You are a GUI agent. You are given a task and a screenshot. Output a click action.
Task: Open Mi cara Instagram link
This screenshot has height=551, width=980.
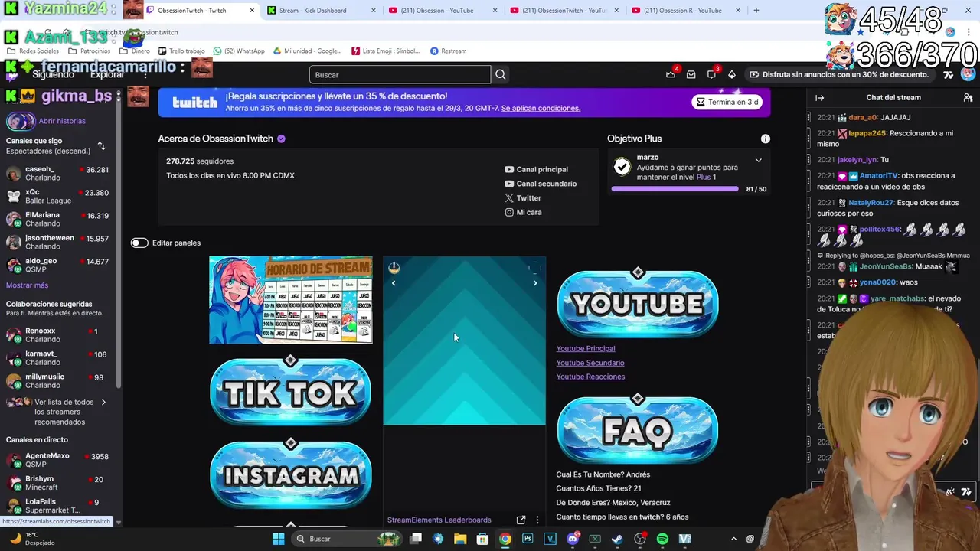coord(523,212)
